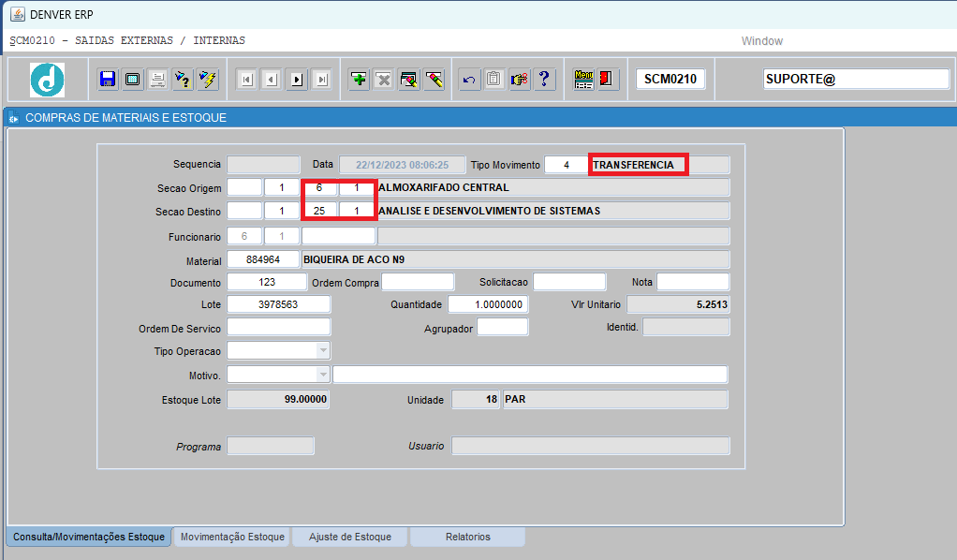
Task: Click the SUPORTE@ user field
Action: tap(856, 79)
